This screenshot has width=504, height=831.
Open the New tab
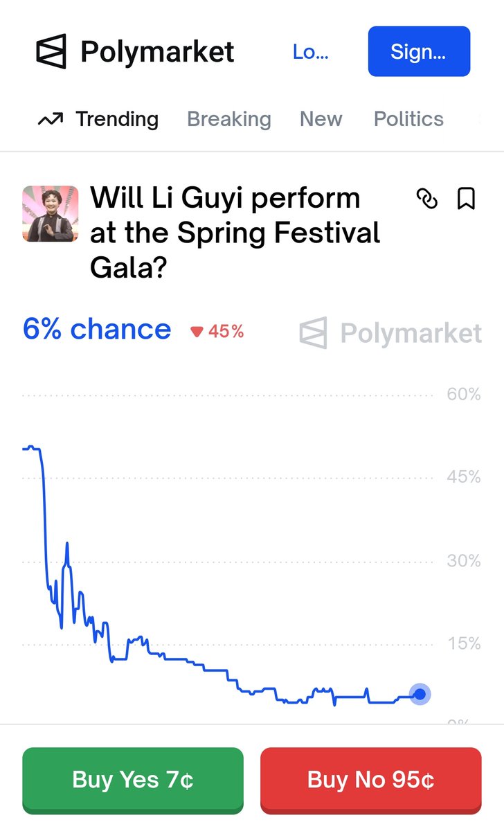pyautogui.click(x=321, y=119)
